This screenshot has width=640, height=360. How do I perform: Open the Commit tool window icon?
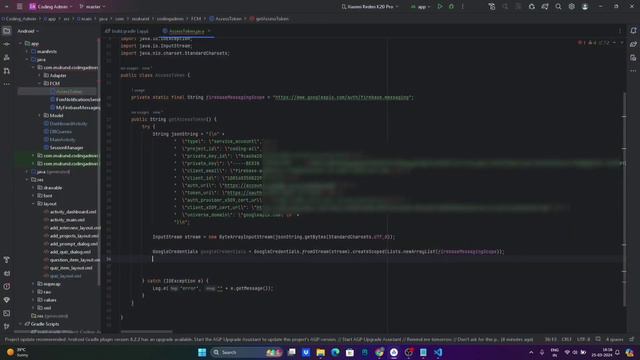click(x=7, y=44)
